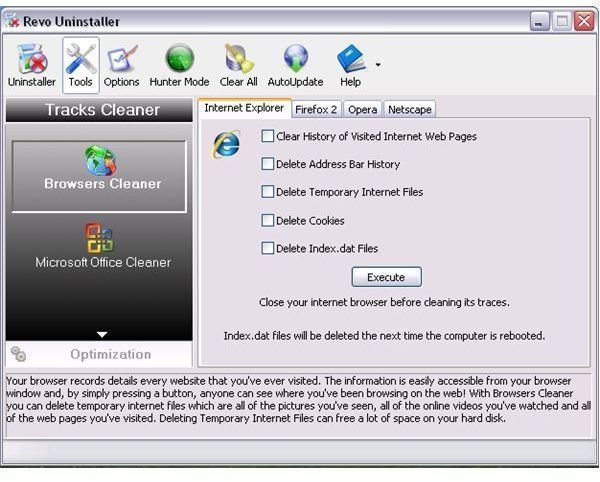Launch AutoUpdate globe icon
The width and height of the screenshot is (600, 482).
click(295, 65)
